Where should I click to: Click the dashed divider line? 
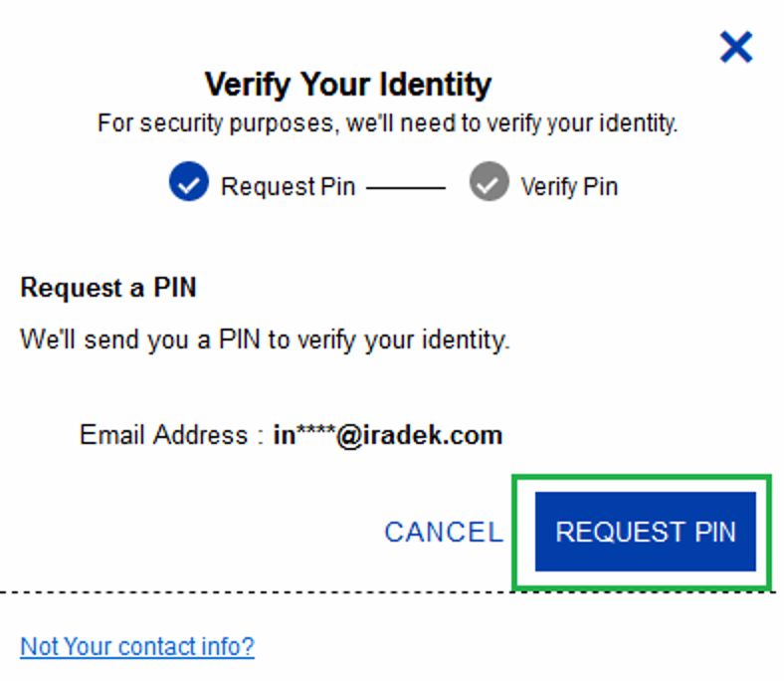388,592
